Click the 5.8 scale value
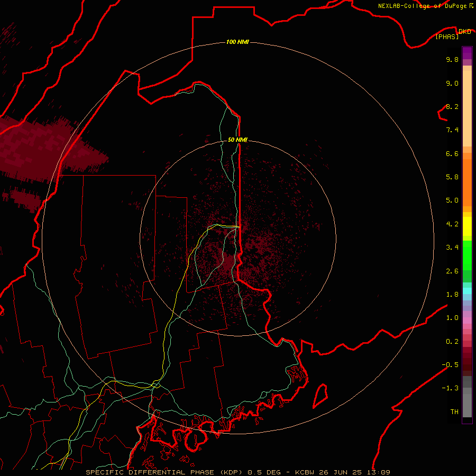 pyautogui.click(x=452, y=177)
